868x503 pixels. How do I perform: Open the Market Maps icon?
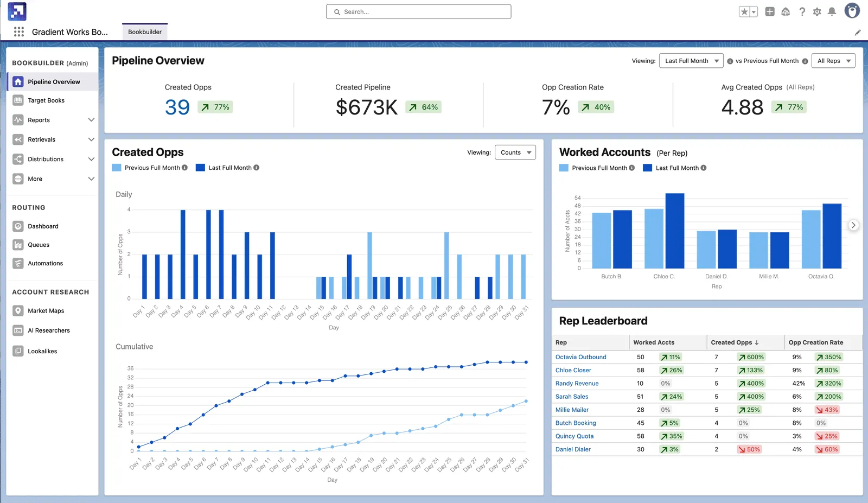point(18,311)
